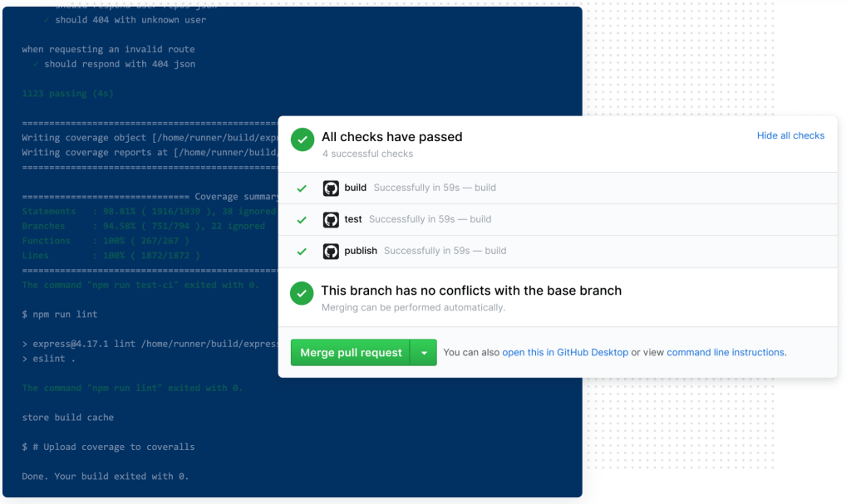The image size is (851, 504).
Task: Click the GitHub icon beside test check
Action: (331, 220)
